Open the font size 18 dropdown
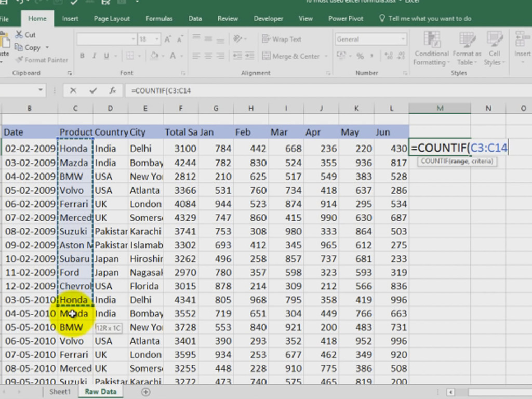The height and width of the screenshot is (399, 532). [157, 39]
